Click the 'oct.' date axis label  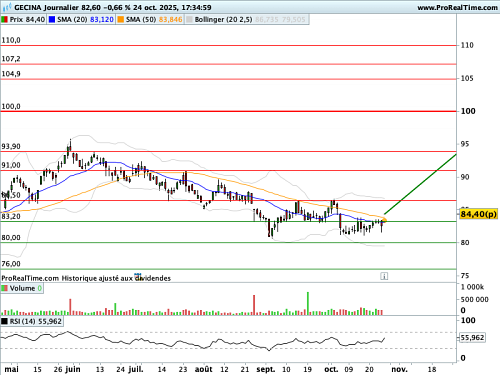(331, 369)
